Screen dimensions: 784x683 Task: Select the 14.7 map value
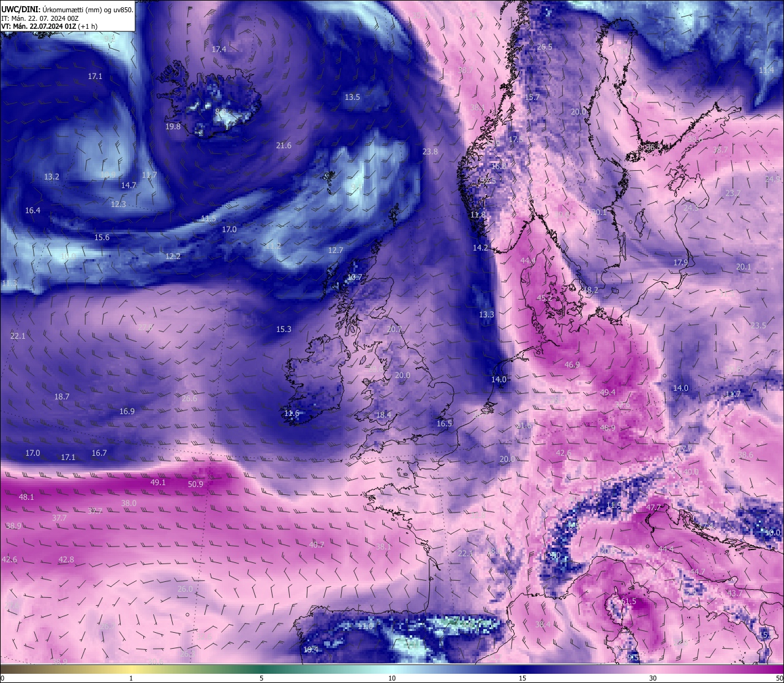[x=129, y=185]
